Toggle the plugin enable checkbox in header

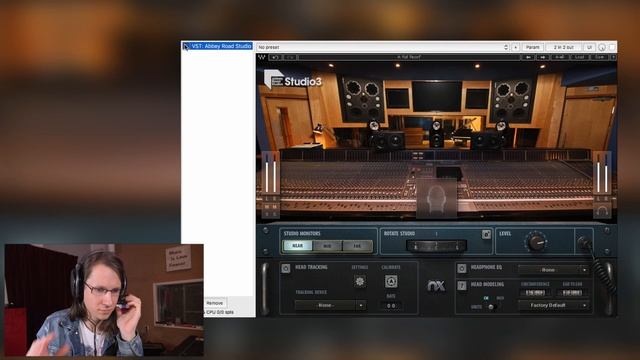(x=612, y=47)
